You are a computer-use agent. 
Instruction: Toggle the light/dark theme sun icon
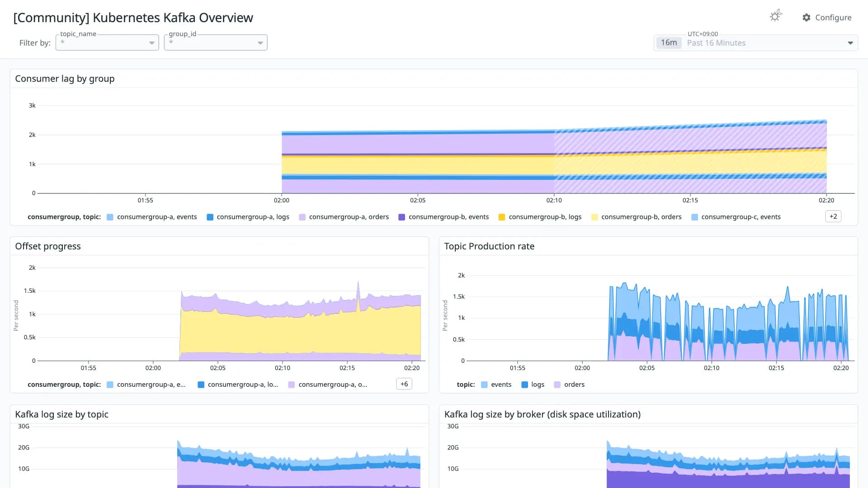click(776, 16)
